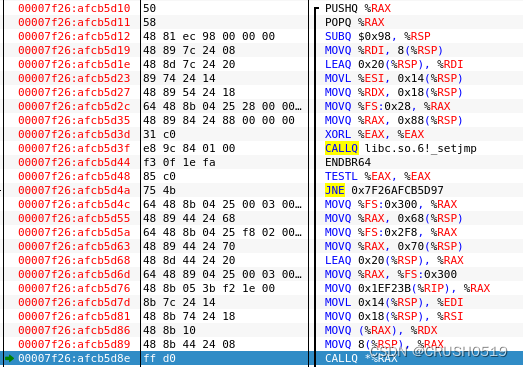Viewport: 523px width, 367px height.
Task: Click address 00007f26:afcb5d3f
Action: point(74,148)
